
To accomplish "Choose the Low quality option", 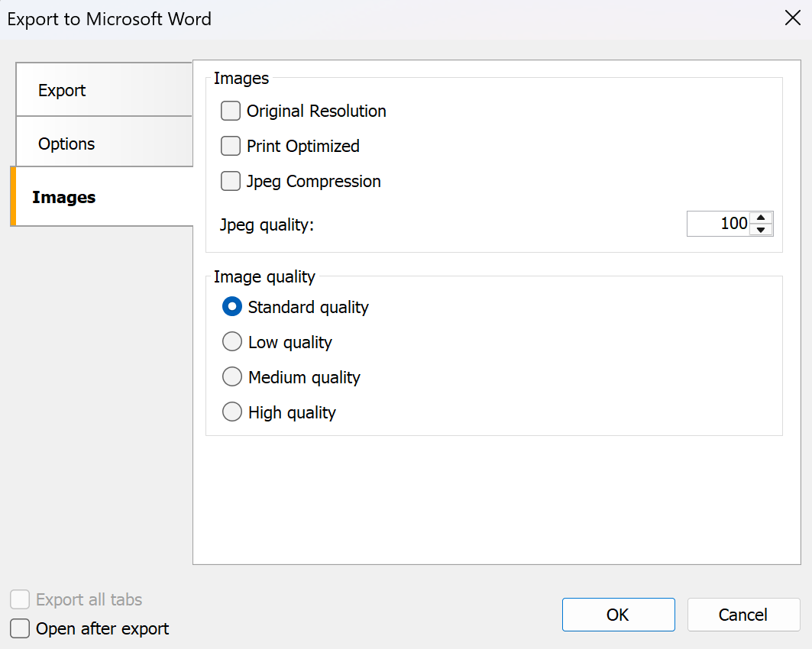I will 232,342.
